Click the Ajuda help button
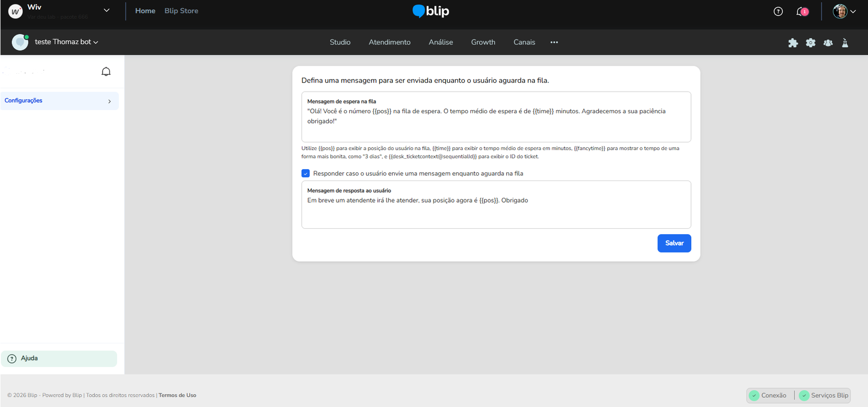The width and height of the screenshot is (868, 407). tap(59, 359)
